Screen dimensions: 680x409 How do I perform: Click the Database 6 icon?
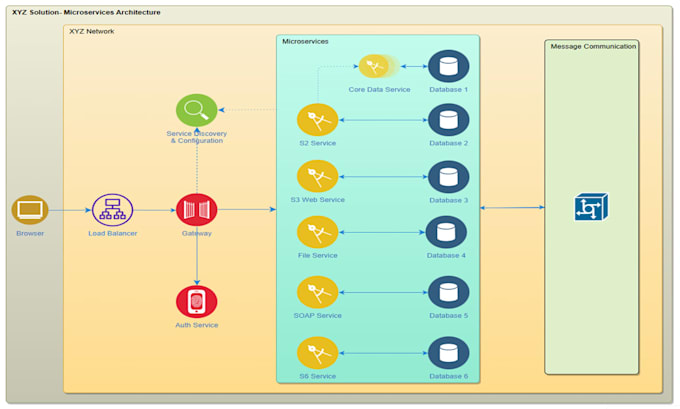[448, 353]
